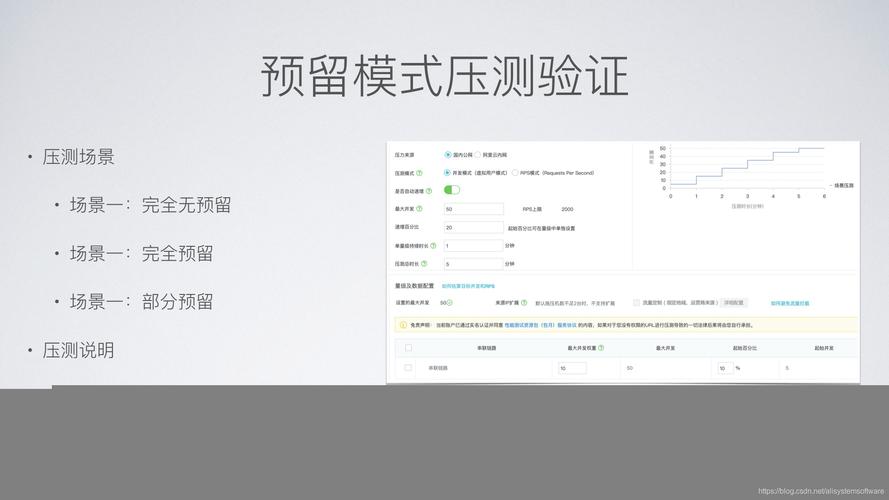The image size is (889, 500).
Task: Click the help icon beside 是否自动递增
Action: pyautogui.click(x=429, y=191)
